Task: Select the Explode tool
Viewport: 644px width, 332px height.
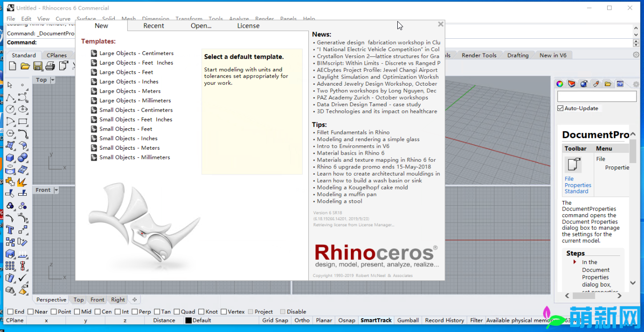Action: 22,182
